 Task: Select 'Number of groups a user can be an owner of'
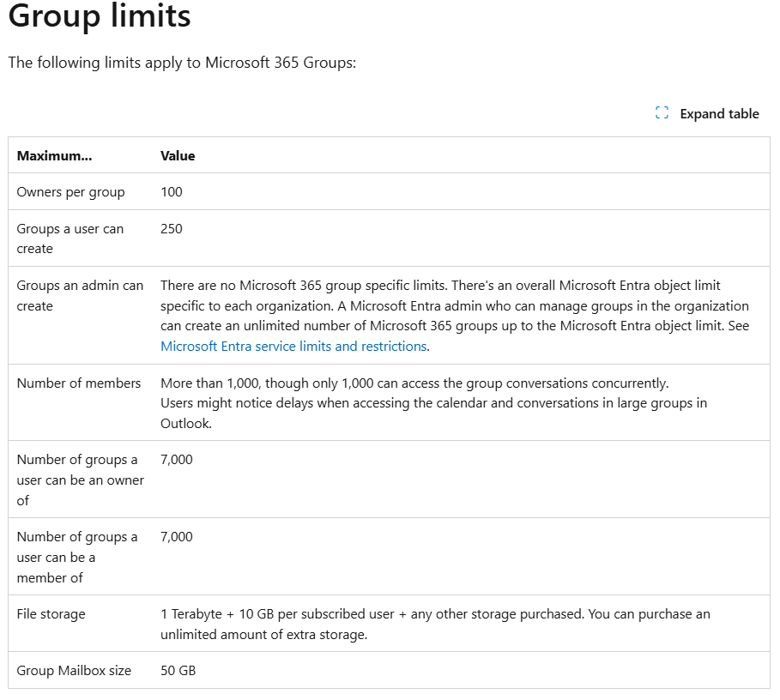(80, 480)
